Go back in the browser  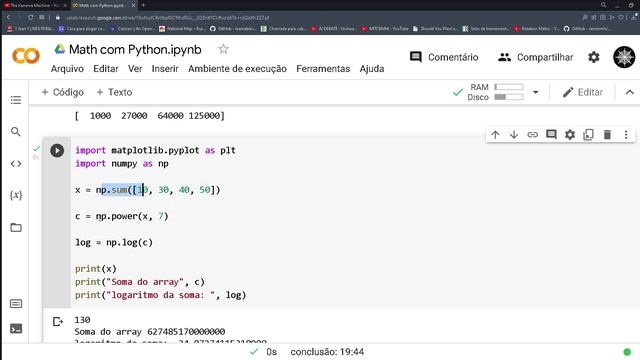9,18
